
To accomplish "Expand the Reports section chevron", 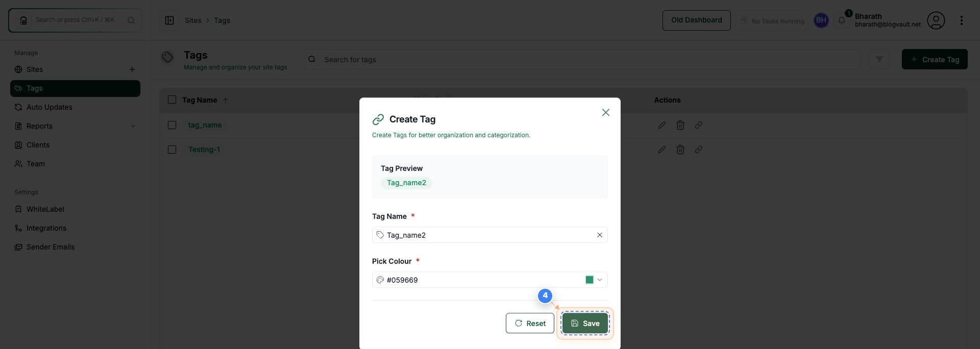I will [x=133, y=126].
